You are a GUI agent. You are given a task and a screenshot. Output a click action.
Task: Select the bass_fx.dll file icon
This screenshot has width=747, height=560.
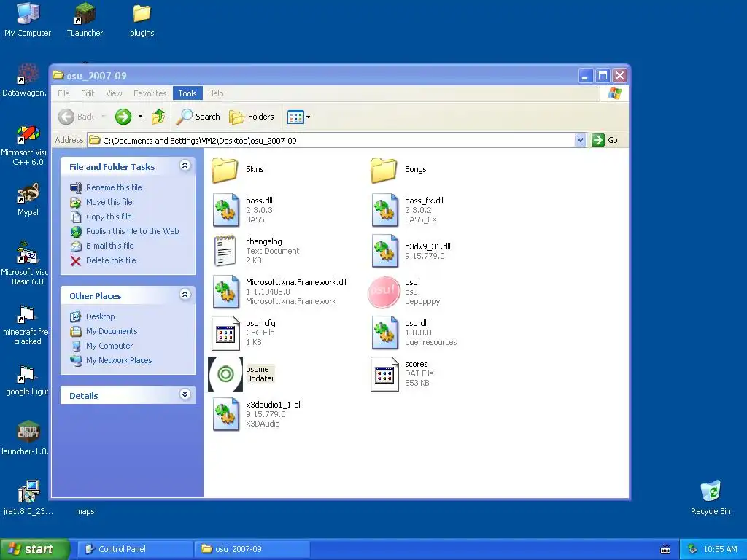click(x=385, y=210)
